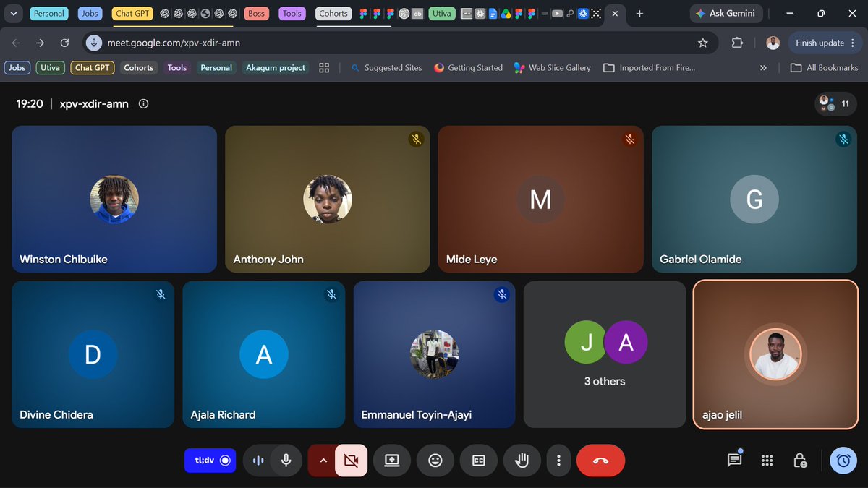868x488 pixels.
Task: Click Divine Chidera's muted mic indicator
Action: click(161, 294)
